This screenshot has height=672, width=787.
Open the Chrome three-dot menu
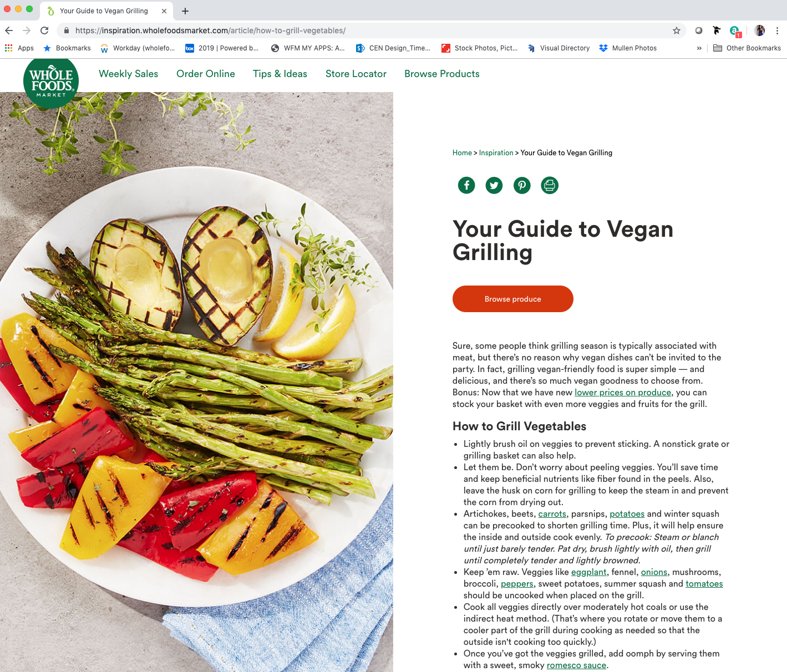click(x=777, y=30)
